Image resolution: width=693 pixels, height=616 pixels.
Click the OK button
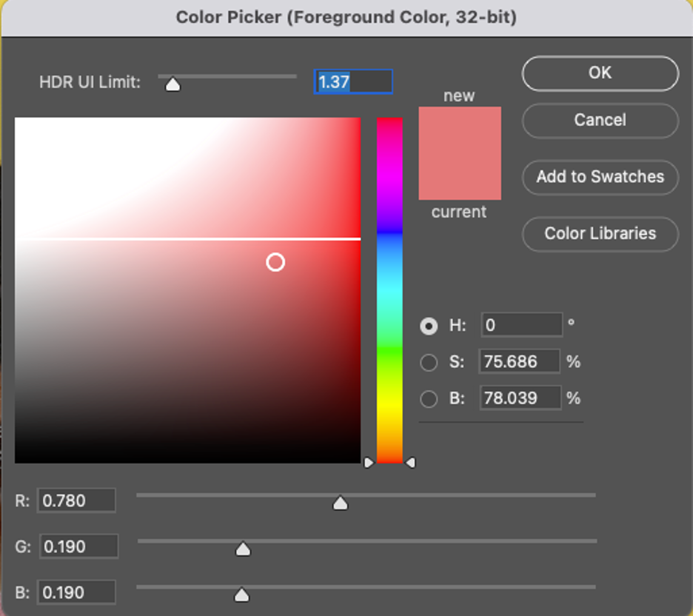tap(599, 73)
